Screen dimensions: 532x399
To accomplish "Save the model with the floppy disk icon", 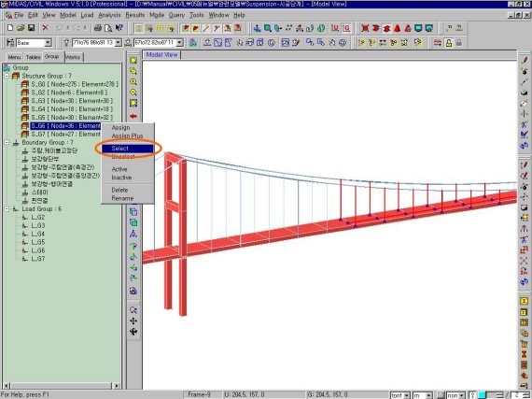I will coord(31,28).
